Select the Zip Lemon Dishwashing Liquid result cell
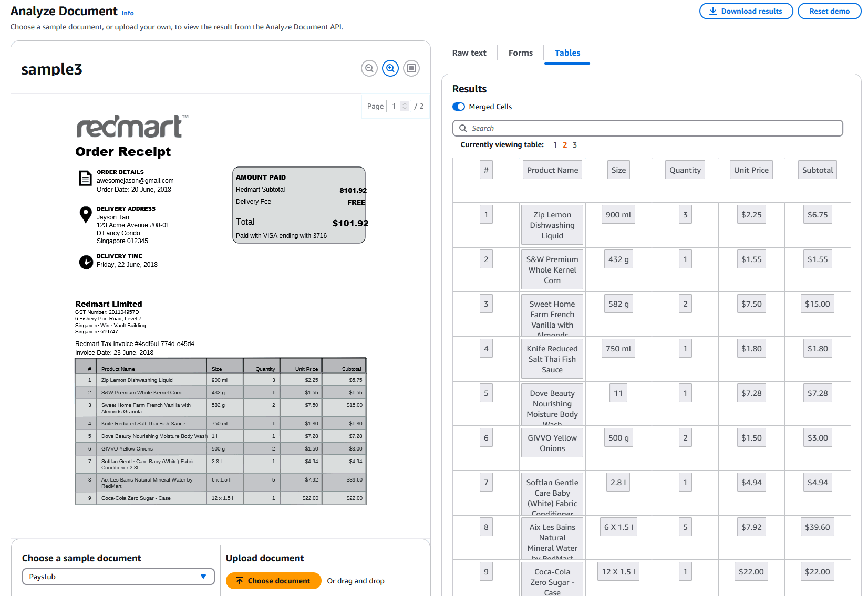Screen dimensions: 868x596 552,225
